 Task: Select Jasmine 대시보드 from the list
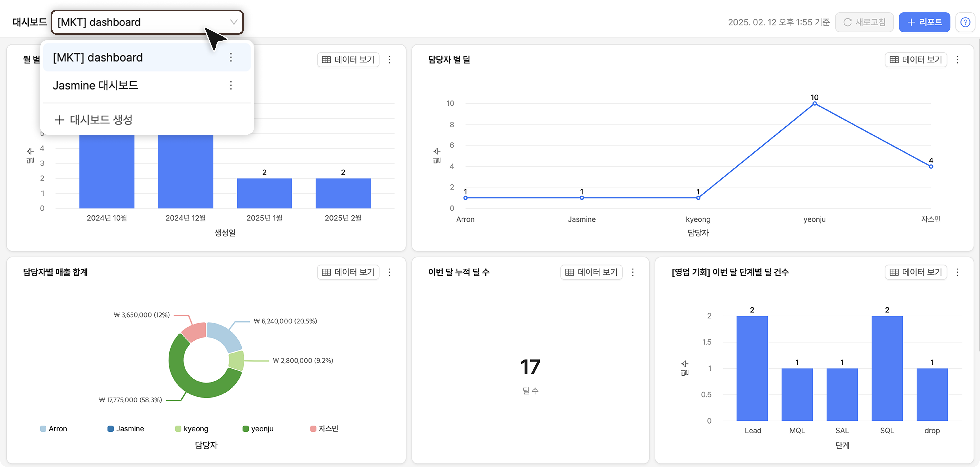[95, 85]
